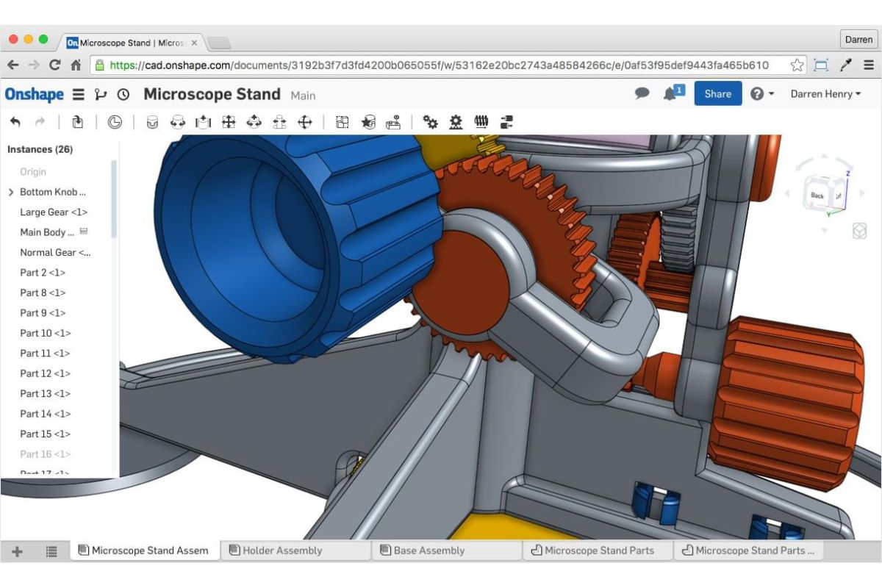Select the Pin slot mate tool
The width and height of the screenshot is (882, 588).
279,122
